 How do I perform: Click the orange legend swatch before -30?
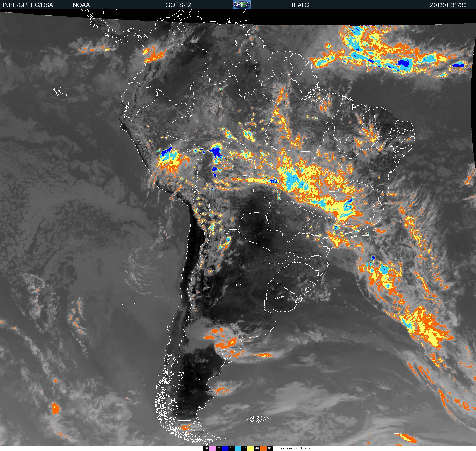[263, 448]
